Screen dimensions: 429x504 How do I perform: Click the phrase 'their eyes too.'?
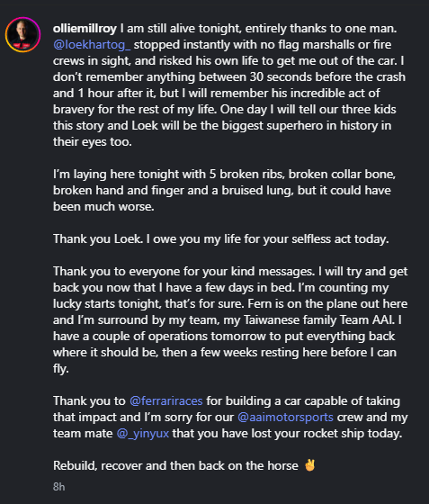coord(93,142)
